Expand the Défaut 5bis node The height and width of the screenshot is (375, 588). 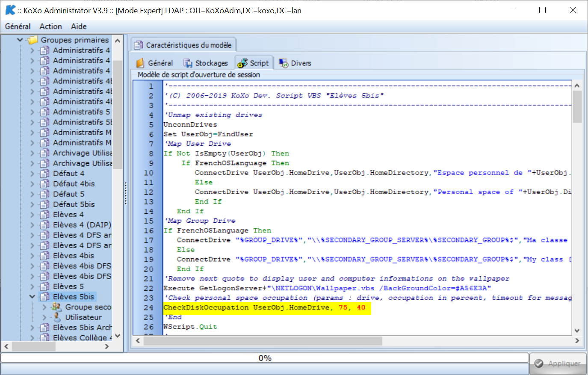tap(32, 204)
